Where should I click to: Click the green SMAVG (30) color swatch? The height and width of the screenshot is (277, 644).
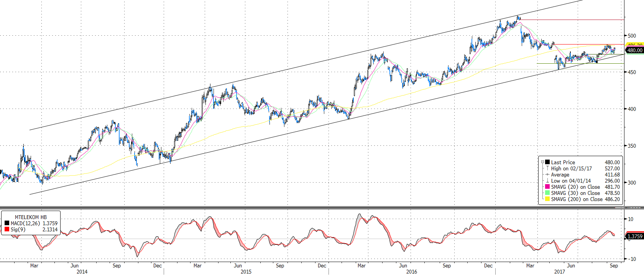coord(547,193)
